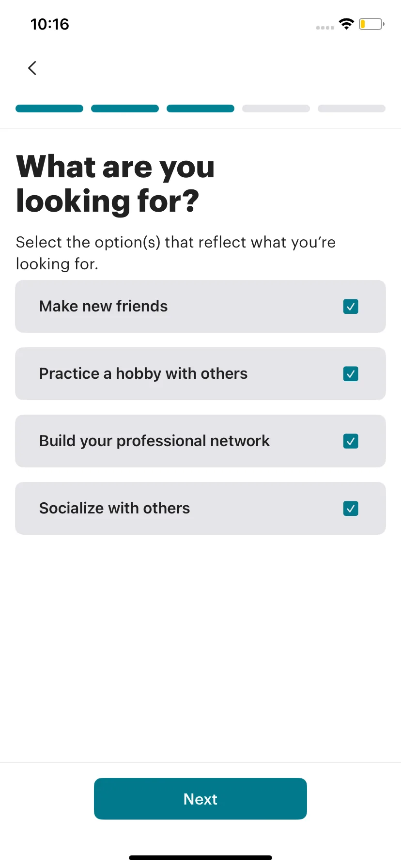Tap the 10:16 clock in status bar
Viewport: 401px width, 868px height.
click(x=49, y=24)
